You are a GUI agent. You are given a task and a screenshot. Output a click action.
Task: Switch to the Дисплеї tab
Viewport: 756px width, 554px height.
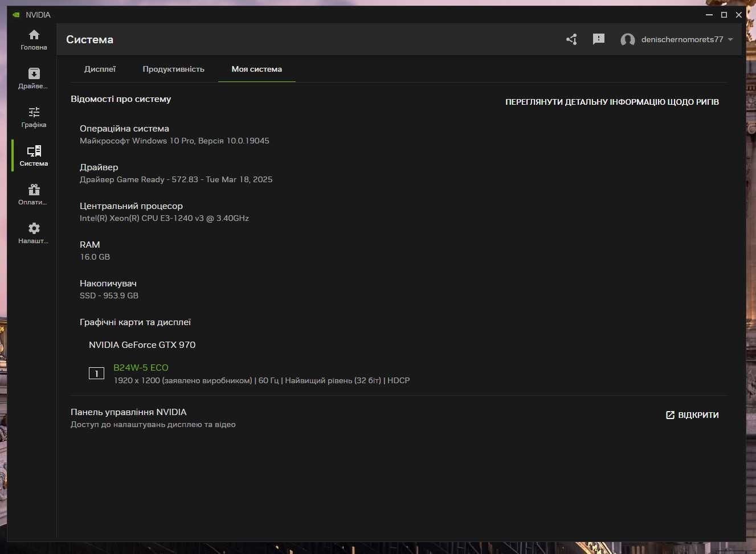pos(100,69)
